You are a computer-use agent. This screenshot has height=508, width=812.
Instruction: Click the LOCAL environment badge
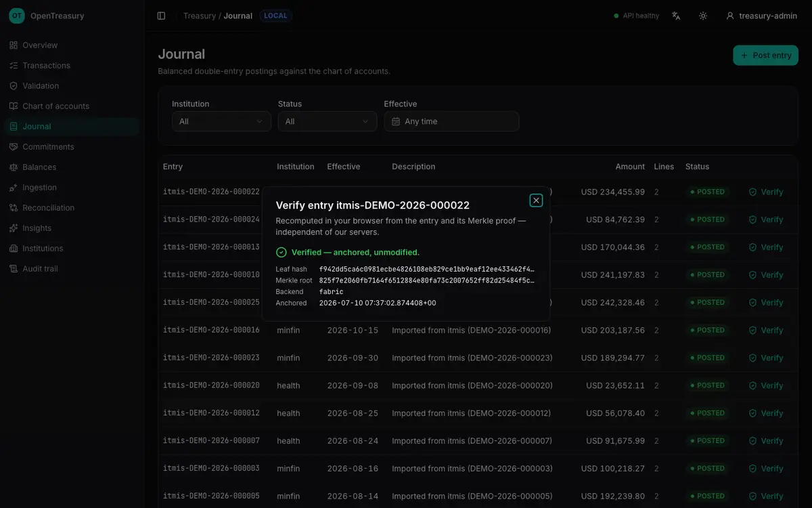(275, 16)
